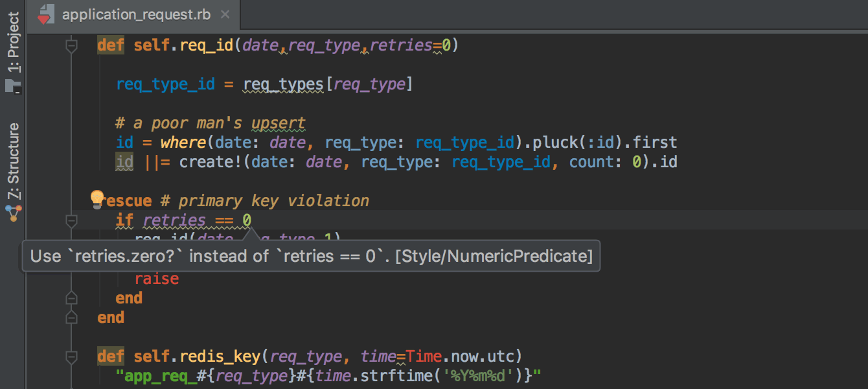Screen dimensions: 868x389
Task: Click the req_types underlined identifier
Action: pyautogui.click(x=283, y=84)
